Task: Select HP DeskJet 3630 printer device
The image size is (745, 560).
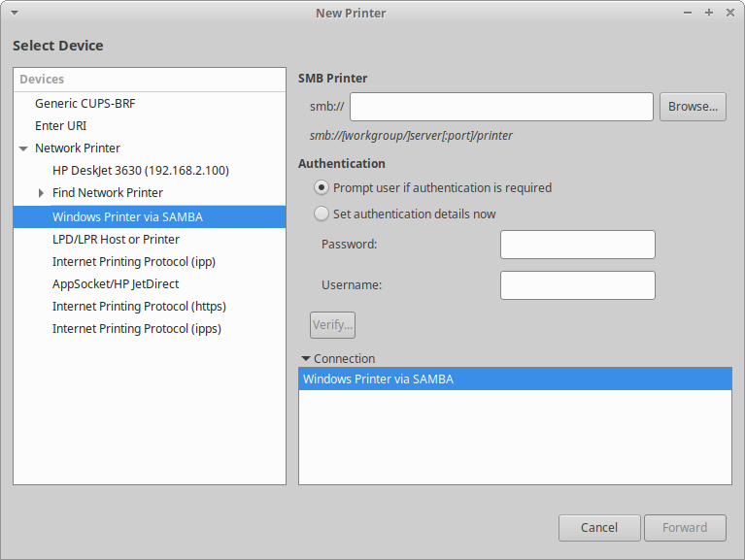Action: (140, 171)
